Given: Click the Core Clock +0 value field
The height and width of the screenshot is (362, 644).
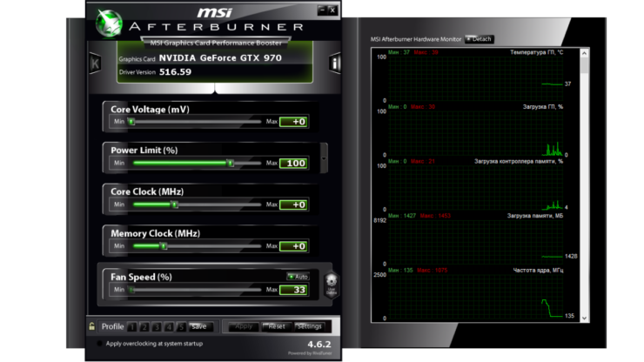Looking at the screenshot, I should click(293, 204).
